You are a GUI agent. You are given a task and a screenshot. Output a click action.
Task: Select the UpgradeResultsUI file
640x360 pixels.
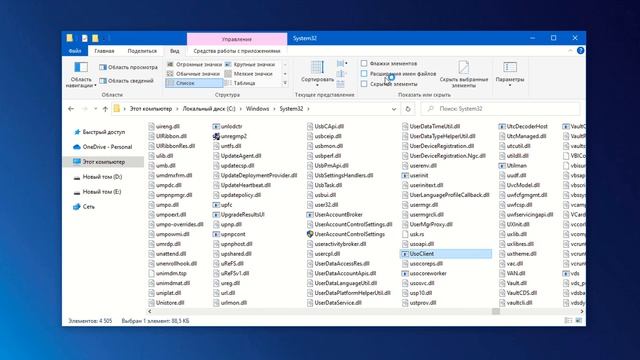point(239,215)
